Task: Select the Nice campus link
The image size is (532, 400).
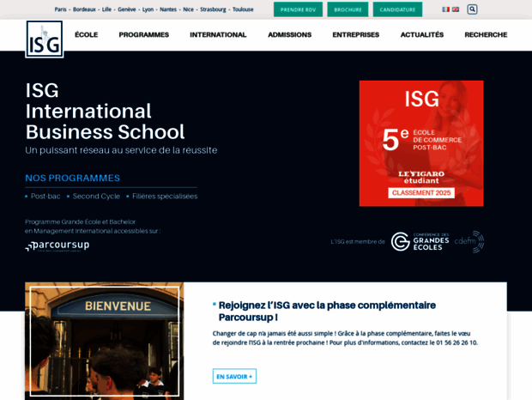Action: click(x=188, y=9)
